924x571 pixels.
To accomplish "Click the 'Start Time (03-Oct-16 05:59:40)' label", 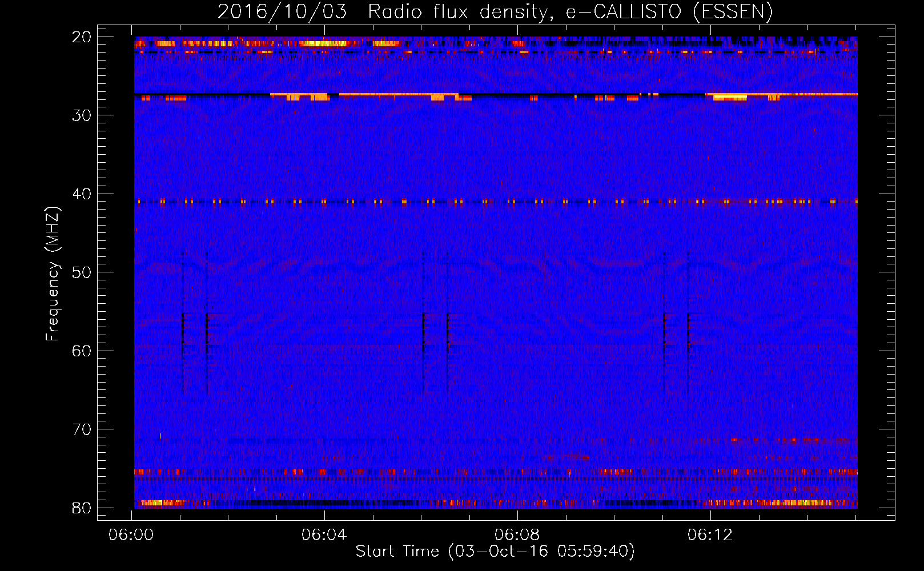I will (x=495, y=551).
